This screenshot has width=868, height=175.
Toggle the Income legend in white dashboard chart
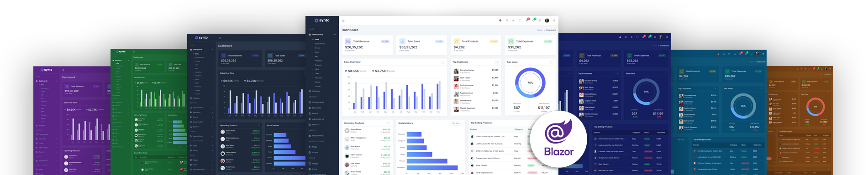click(356, 71)
